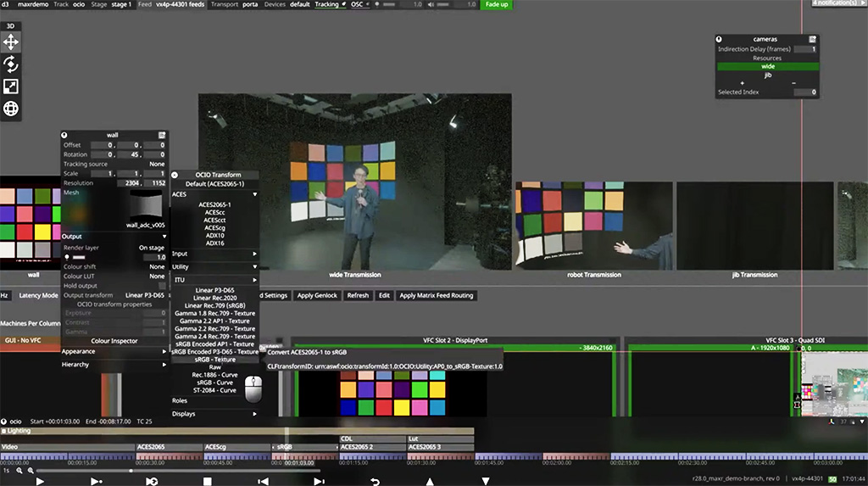Image resolution: width=868 pixels, height=486 pixels.
Task: Click the Apply Genlock button
Action: point(317,295)
